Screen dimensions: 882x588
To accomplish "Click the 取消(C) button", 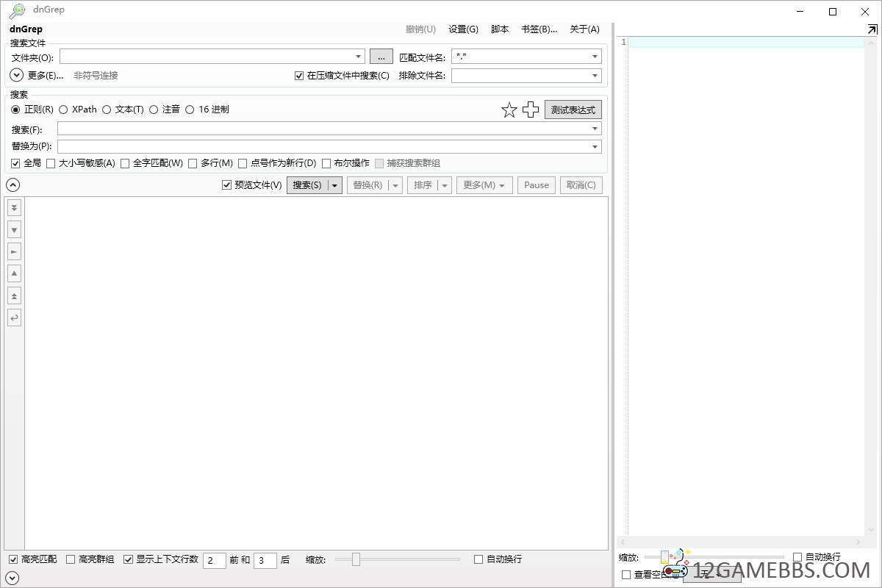I will [581, 185].
